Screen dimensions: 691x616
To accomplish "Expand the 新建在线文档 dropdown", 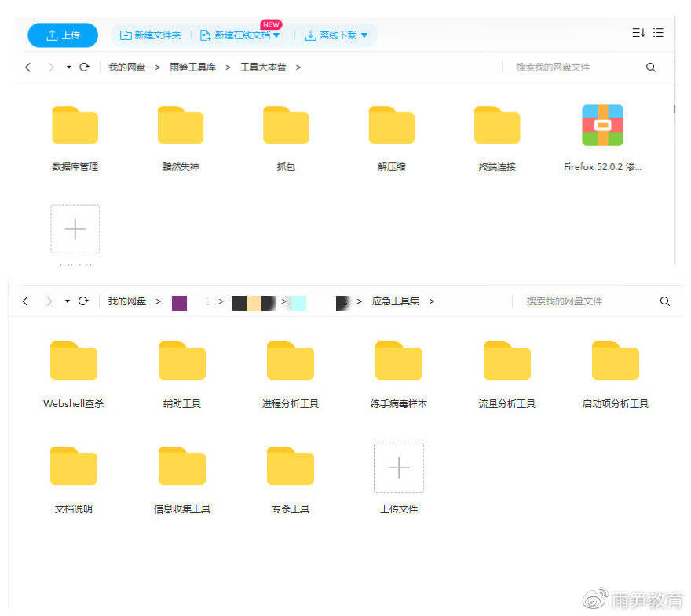I will pos(276,35).
